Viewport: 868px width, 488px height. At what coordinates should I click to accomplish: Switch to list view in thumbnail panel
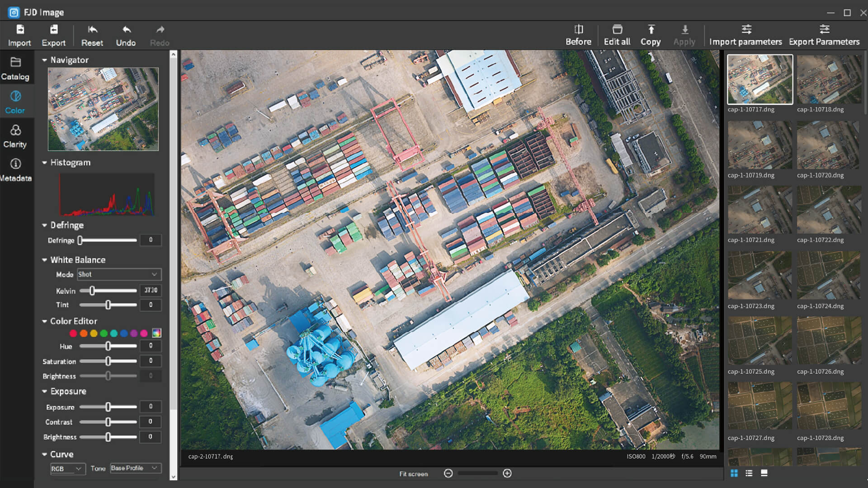(749, 474)
